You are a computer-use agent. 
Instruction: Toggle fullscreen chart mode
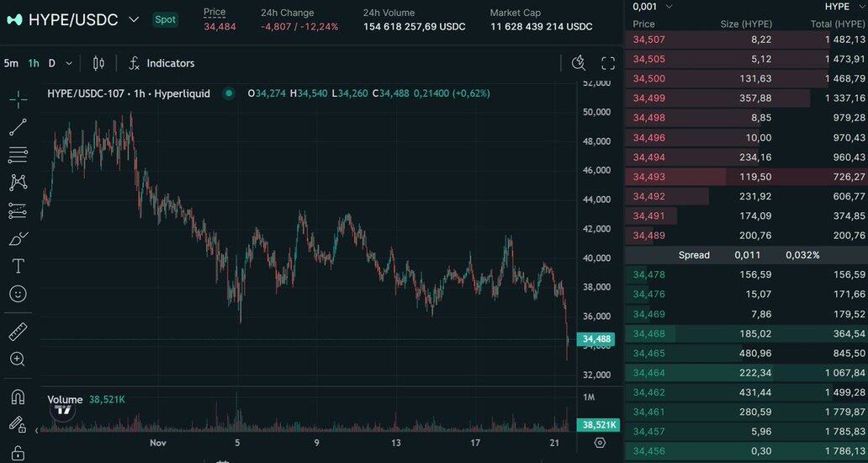608,63
